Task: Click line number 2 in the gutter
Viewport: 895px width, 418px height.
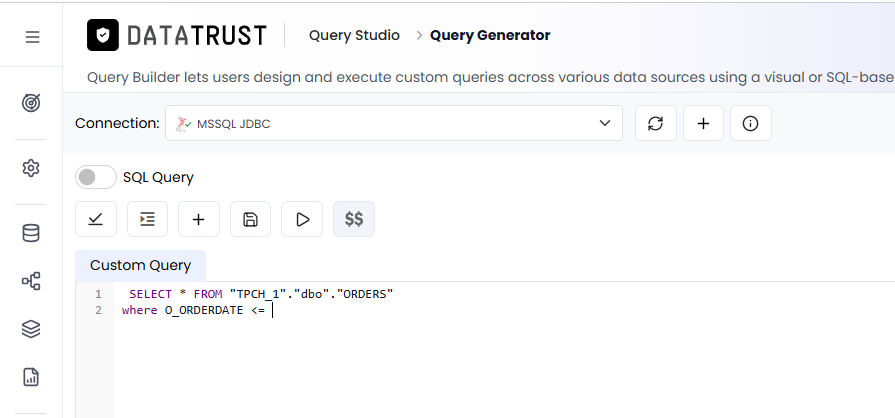Action: [x=98, y=310]
